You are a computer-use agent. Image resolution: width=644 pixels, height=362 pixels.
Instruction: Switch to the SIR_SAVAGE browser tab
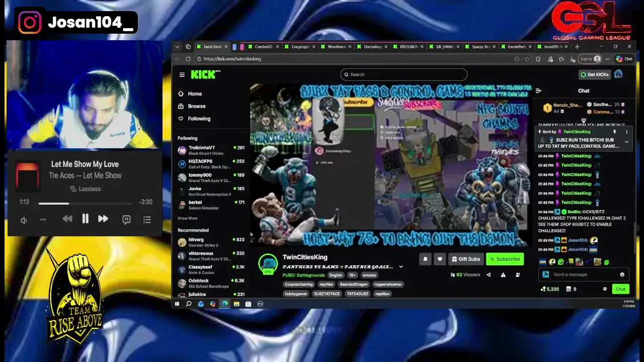(445, 47)
